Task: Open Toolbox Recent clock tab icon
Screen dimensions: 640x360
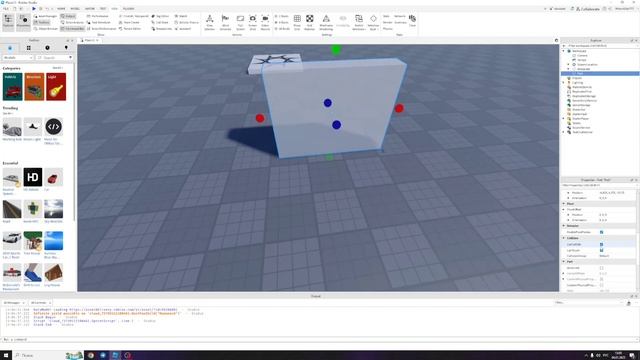Action: coord(47,48)
